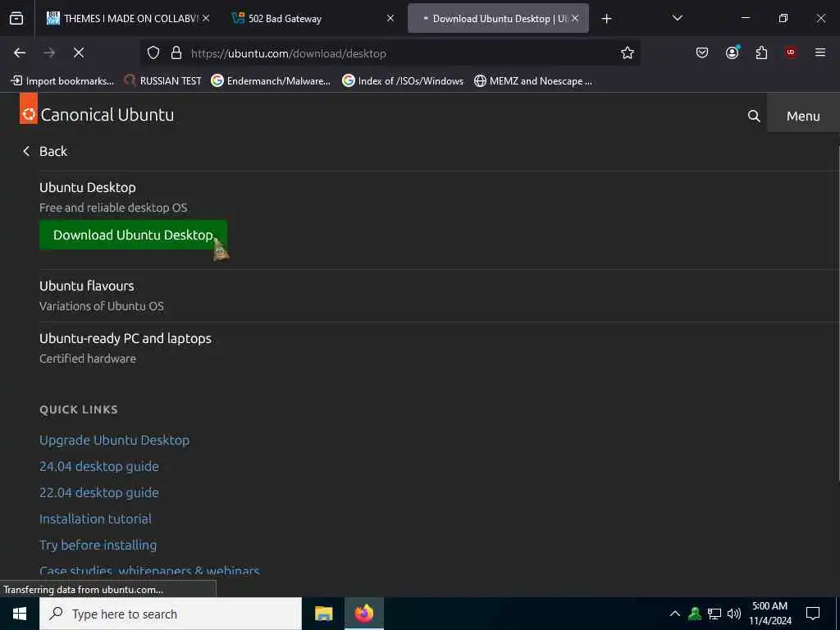This screenshot has height=630, width=840.
Task: Open the Import bookmarks bookmark
Action: click(62, 81)
